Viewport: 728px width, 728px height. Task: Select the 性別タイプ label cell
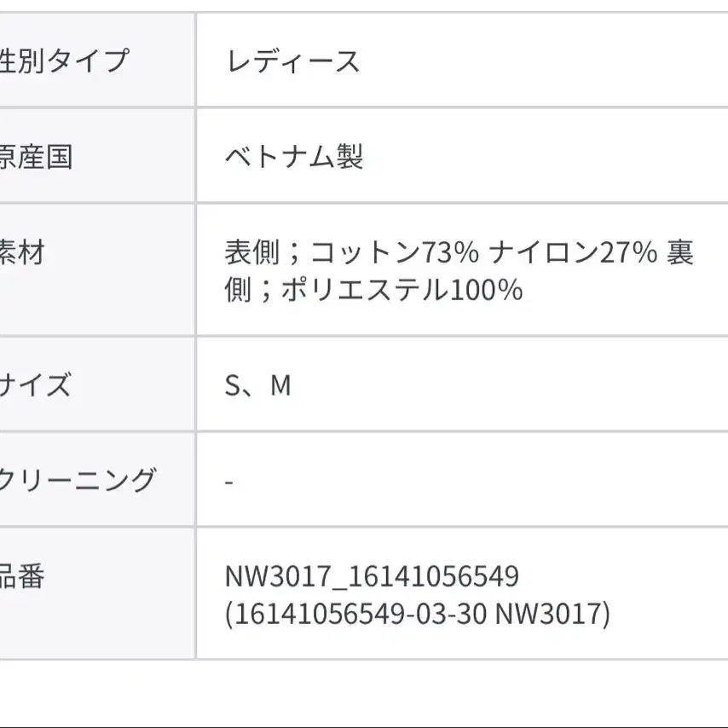pyautogui.click(x=97, y=61)
